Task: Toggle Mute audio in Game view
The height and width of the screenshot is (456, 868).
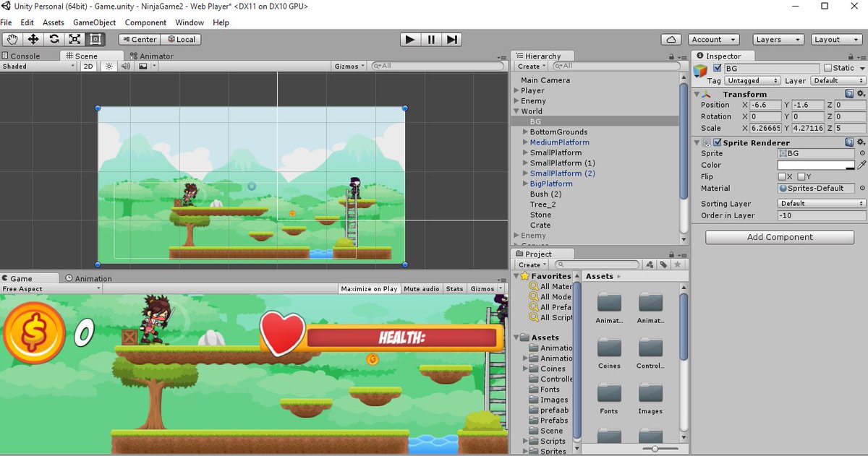Action: coord(422,288)
